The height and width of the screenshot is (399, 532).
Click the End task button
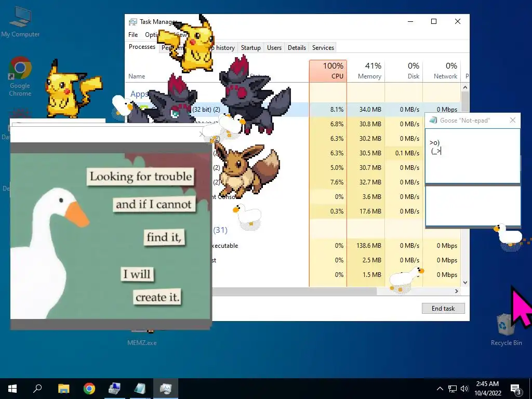443,309
